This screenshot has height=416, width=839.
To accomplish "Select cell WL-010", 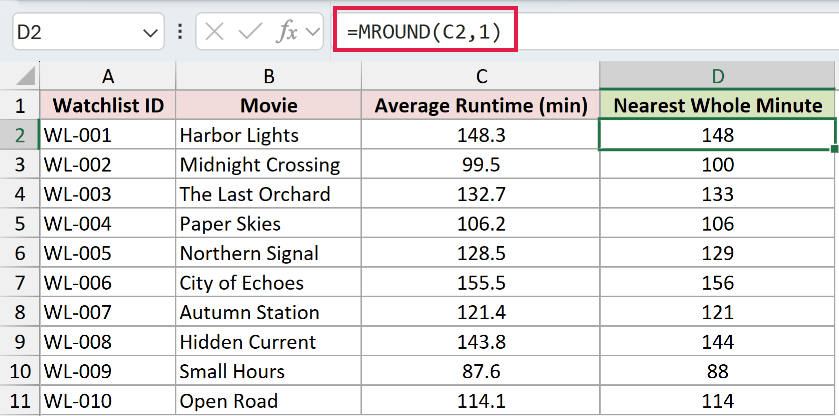I will [108, 400].
